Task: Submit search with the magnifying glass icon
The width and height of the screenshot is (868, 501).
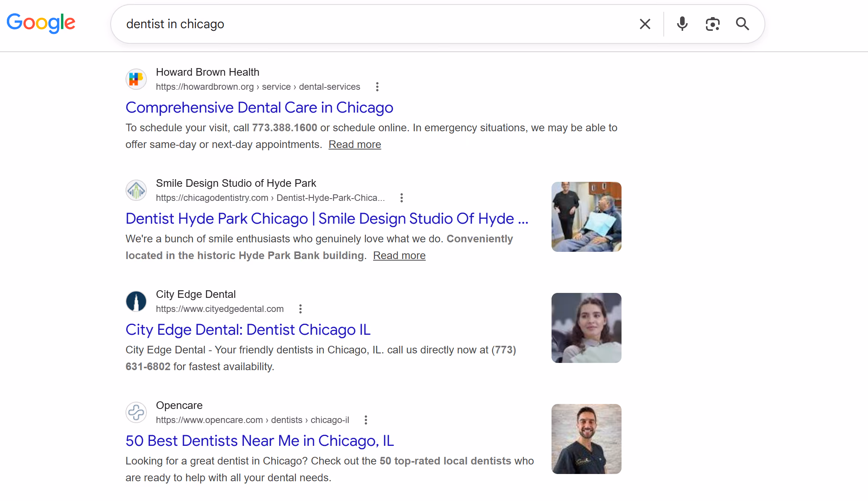Action: click(x=742, y=24)
